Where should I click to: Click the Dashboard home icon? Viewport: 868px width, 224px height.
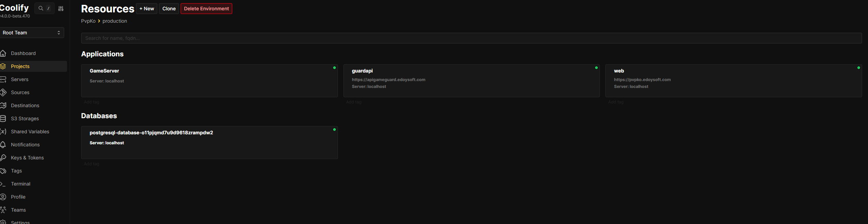pos(3,53)
